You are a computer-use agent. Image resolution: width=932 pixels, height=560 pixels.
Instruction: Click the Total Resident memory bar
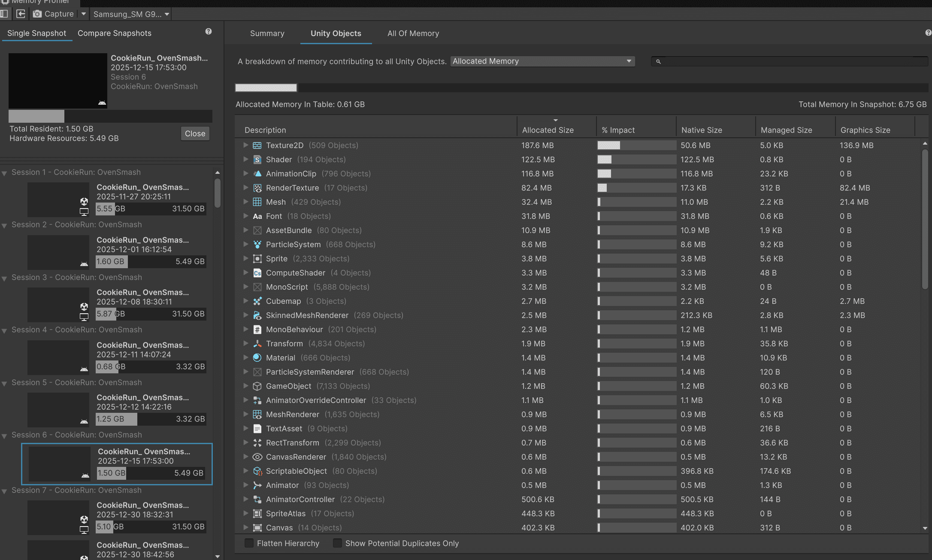point(110,116)
